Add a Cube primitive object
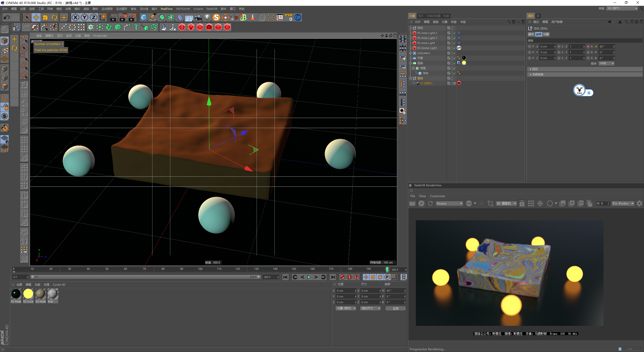Screen dimensions: 644x352 [x=144, y=17]
